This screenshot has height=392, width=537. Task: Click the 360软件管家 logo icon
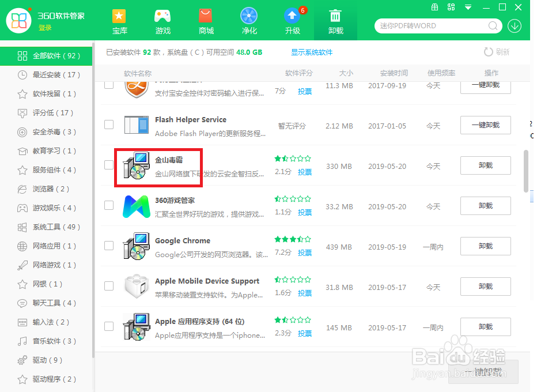tap(19, 21)
